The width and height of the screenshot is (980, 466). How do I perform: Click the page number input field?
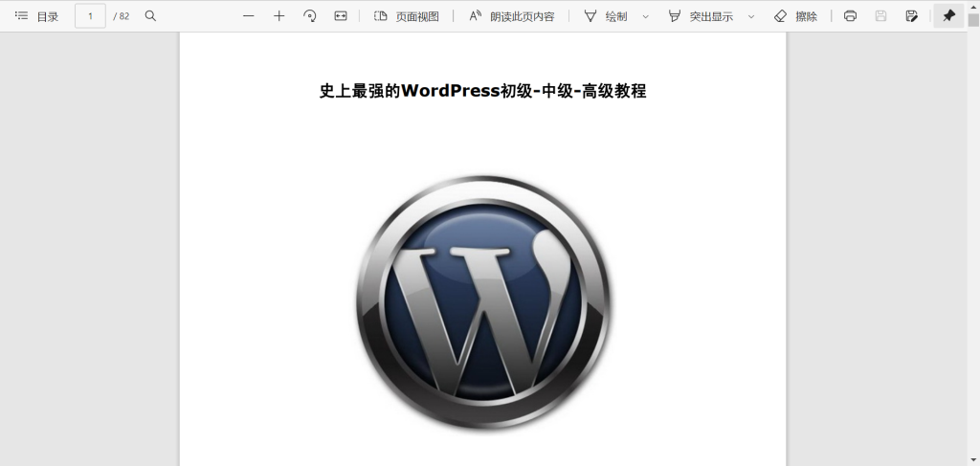click(x=90, y=16)
